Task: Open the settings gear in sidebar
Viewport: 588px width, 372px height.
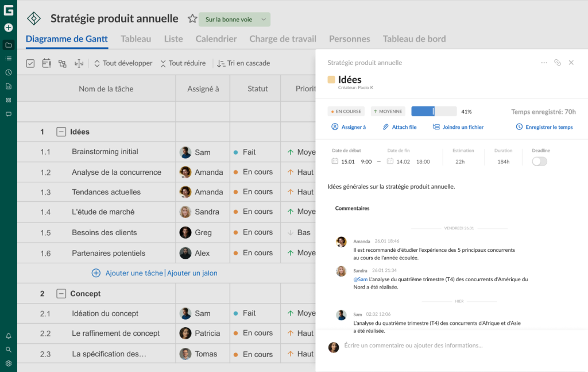Action: tap(8, 363)
